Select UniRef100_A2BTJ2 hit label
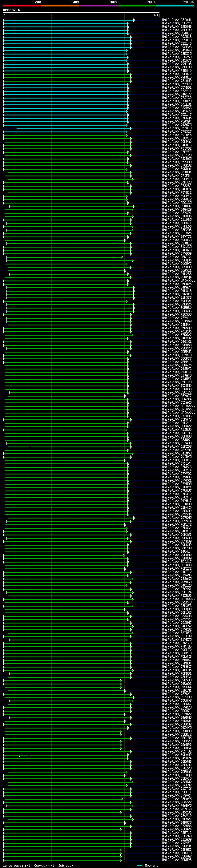Viewport: 197px width, 868px height. coord(176,833)
